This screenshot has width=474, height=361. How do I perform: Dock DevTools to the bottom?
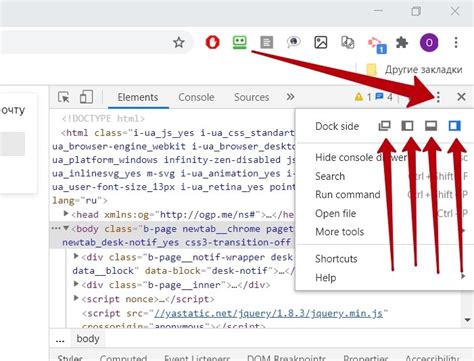[431, 126]
